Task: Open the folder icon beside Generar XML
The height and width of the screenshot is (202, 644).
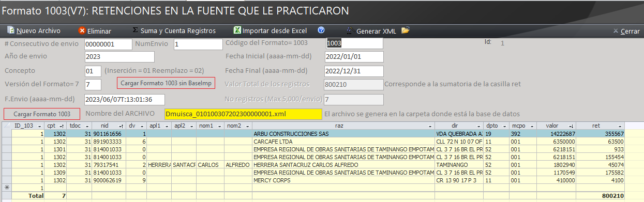Action: point(406,30)
